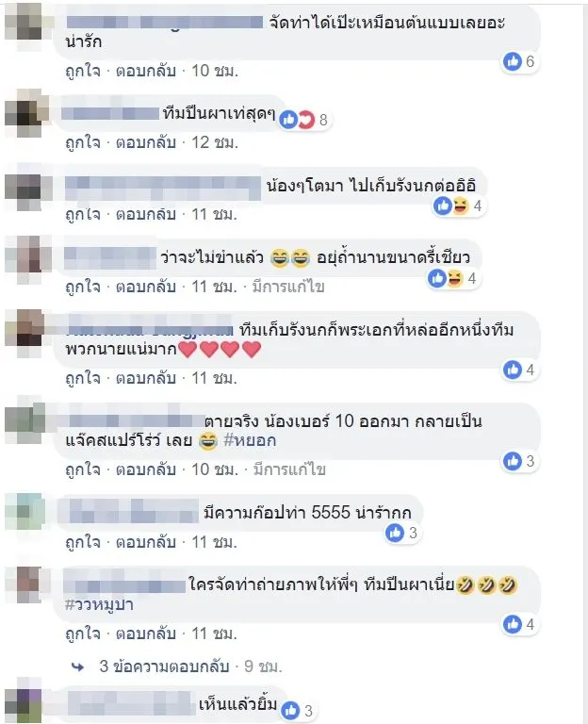Like the น้องๆโตมา ไปเก็บรังนก comment
This screenshot has width=588, height=724.
[x=83, y=215]
